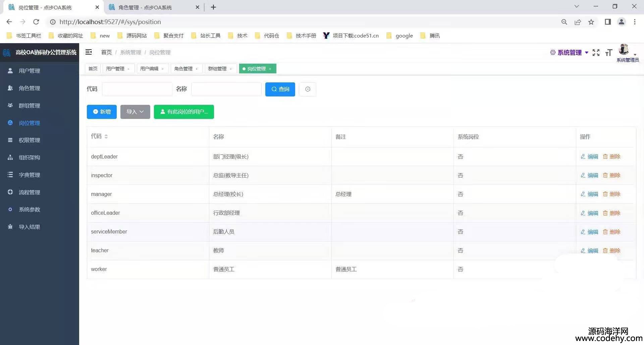Viewport: 644px width, 345px height.
Task: Reload the page in browser
Action: (x=36, y=22)
